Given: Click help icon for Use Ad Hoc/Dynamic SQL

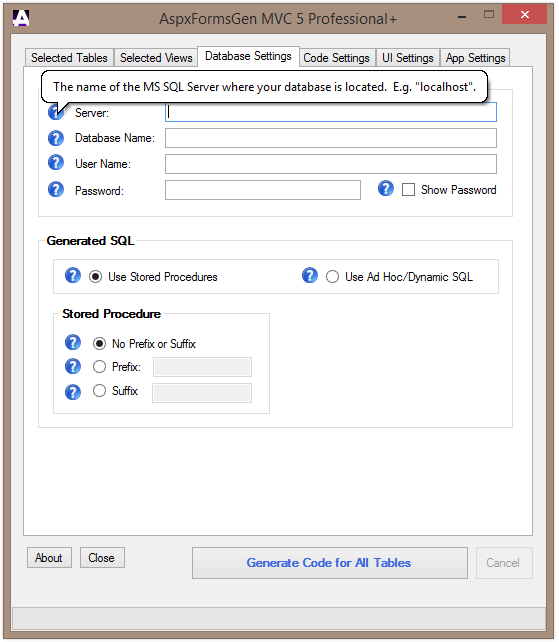Looking at the screenshot, I should point(310,275).
